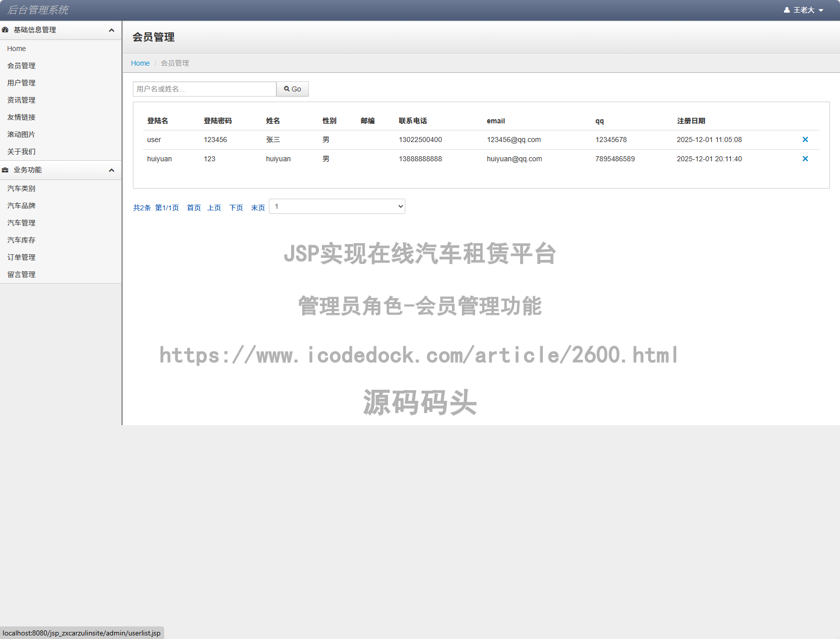Image resolution: width=840 pixels, height=639 pixels.
Task: Click the Go search button
Action: pos(292,88)
